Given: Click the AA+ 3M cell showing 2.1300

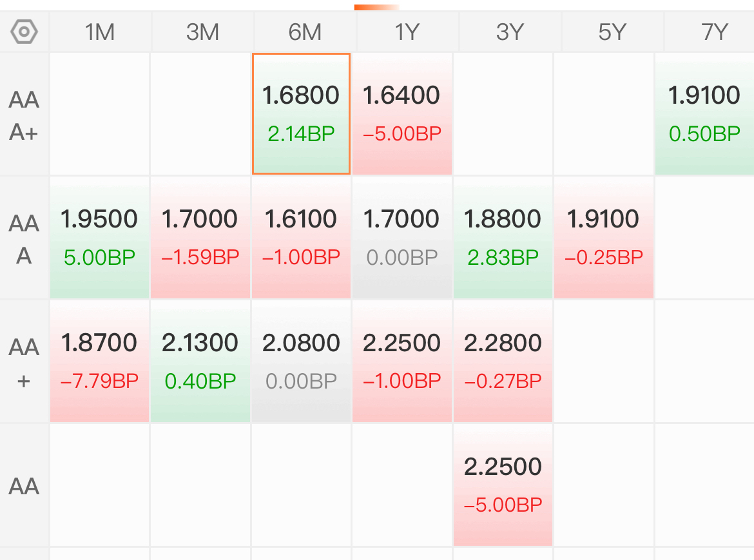Looking at the screenshot, I should (x=200, y=361).
